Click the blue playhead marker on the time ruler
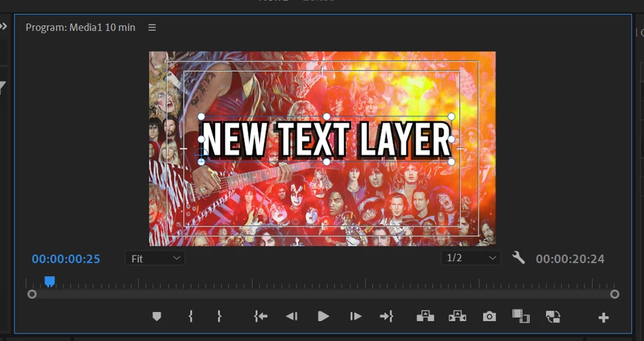 50,281
